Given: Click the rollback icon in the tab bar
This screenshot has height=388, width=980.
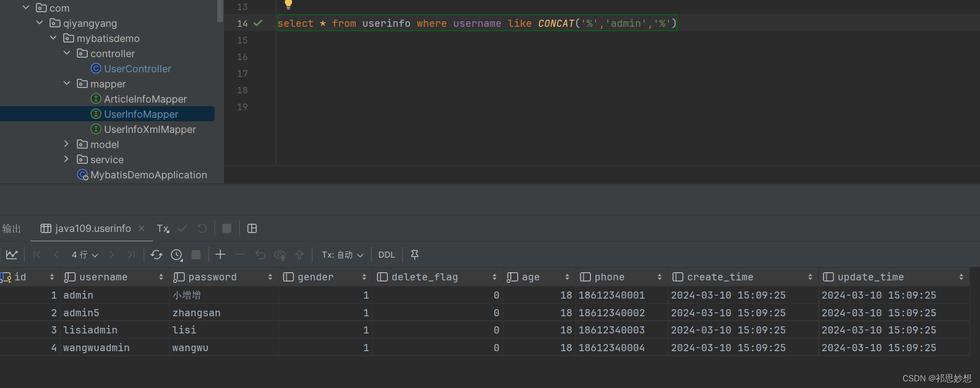Looking at the screenshot, I should (202, 228).
